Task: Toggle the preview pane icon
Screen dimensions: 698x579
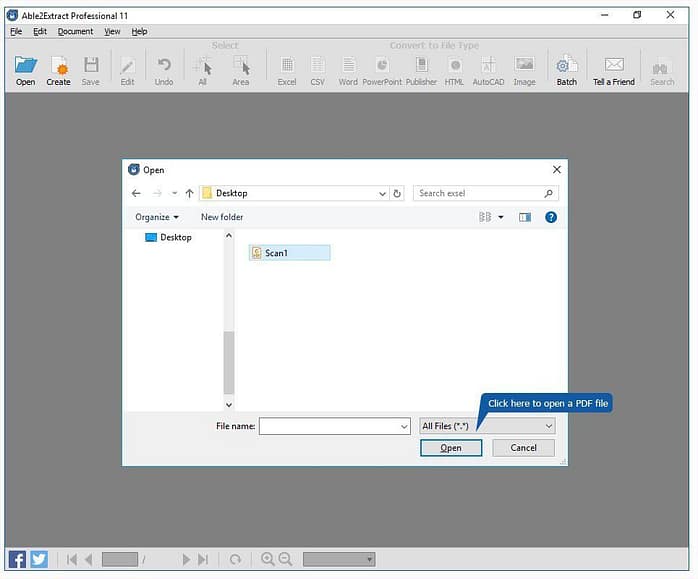Action: tap(525, 217)
